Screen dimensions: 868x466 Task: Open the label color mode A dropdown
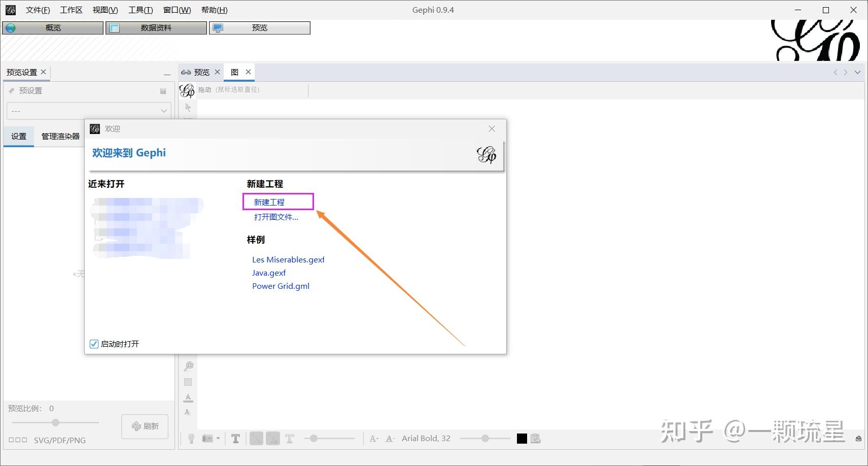[390, 439]
